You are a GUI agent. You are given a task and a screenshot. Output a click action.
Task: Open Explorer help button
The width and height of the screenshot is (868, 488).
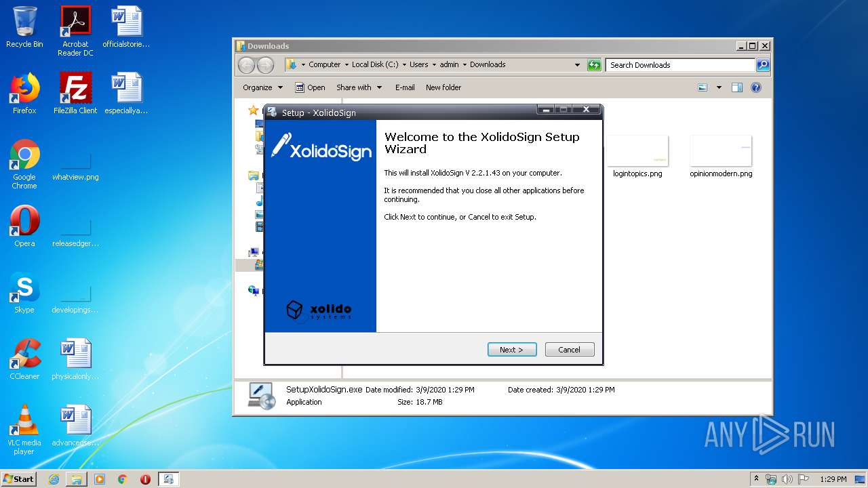pos(756,87)
